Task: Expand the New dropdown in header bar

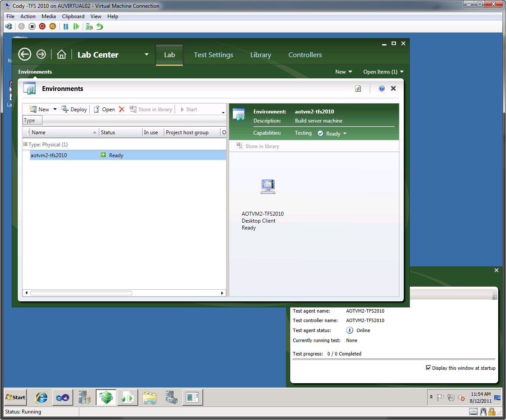Action: click(344, 71)
